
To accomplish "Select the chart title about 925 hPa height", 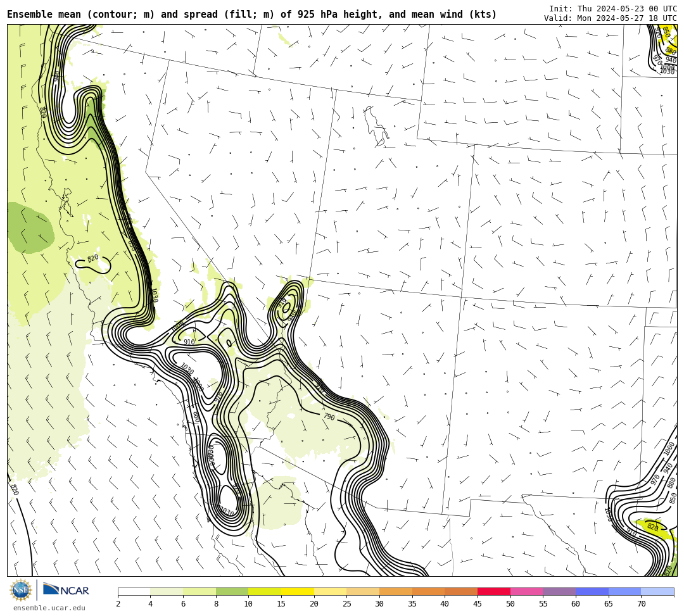I will (251, 15).
